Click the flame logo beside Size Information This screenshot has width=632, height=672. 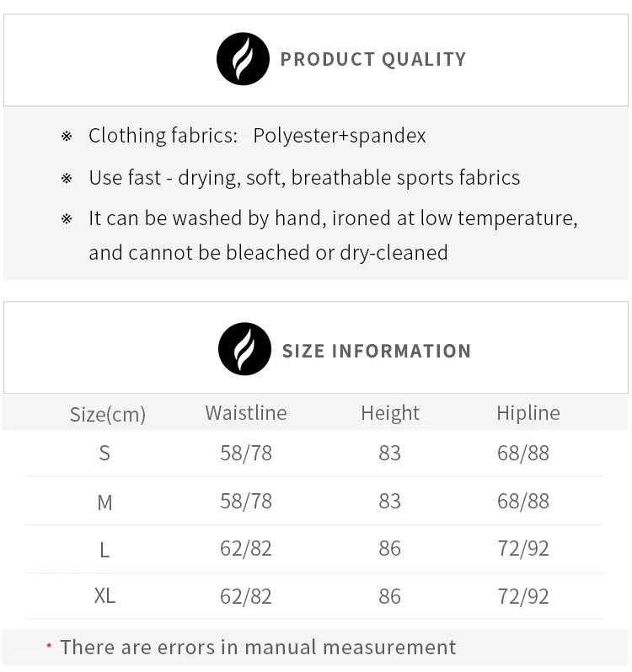244,349
